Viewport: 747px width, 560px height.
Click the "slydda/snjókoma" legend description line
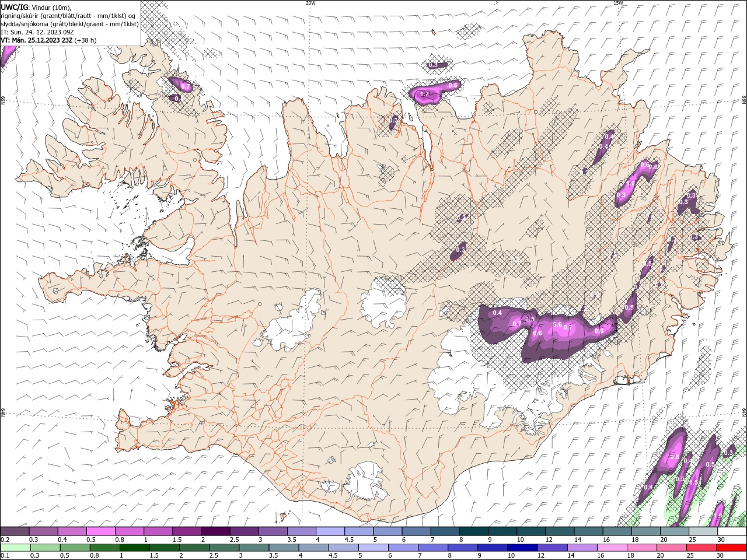coord(69,24)
